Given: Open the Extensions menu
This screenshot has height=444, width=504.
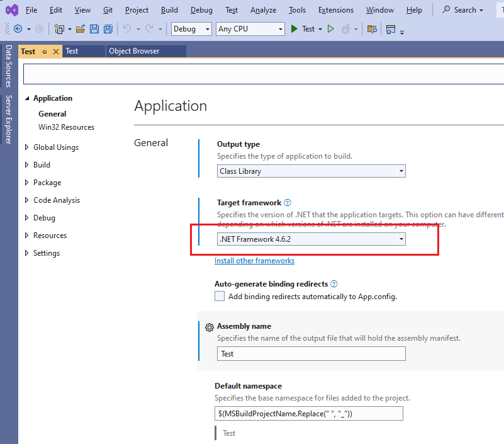Looking at the screenshot, I should point(336,10).
